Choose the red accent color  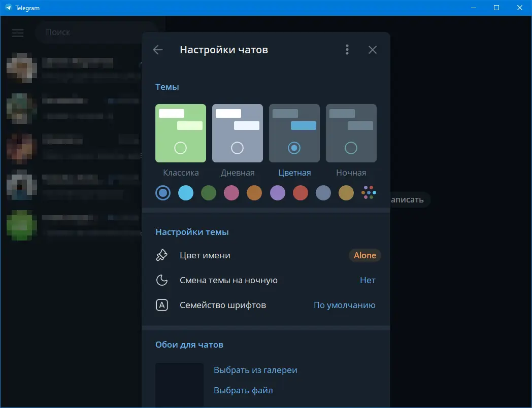click(301, 193)
